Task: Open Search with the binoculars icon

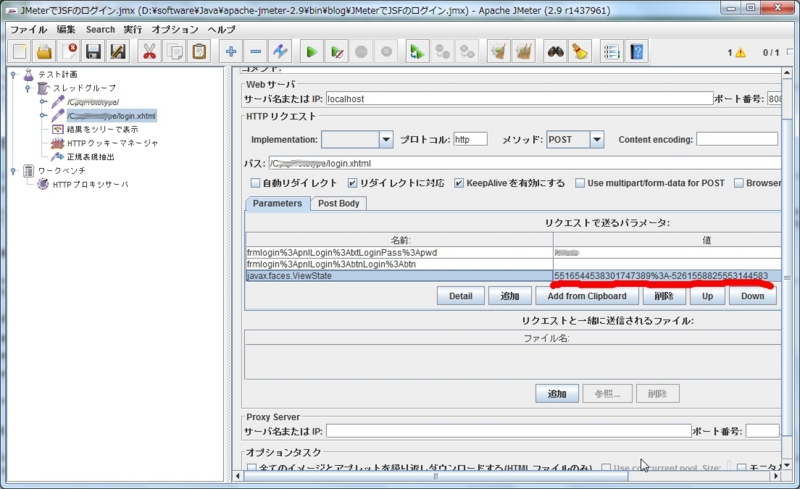Action: 555,52
